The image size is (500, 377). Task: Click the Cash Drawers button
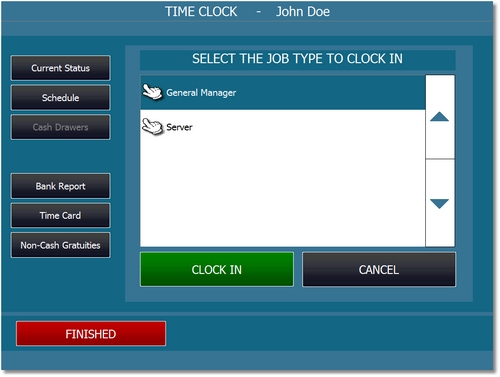pos(60,127)
